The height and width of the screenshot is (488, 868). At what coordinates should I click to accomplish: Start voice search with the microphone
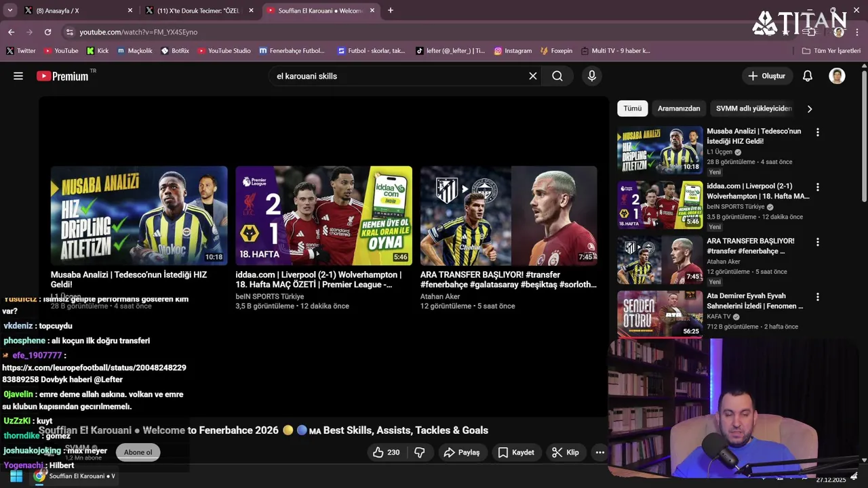(592, 76)
